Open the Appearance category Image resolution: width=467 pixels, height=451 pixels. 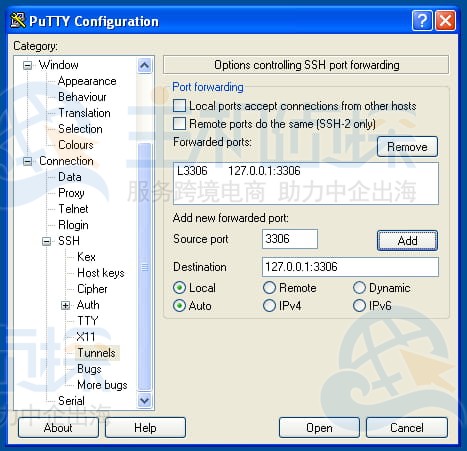[87, 81]
